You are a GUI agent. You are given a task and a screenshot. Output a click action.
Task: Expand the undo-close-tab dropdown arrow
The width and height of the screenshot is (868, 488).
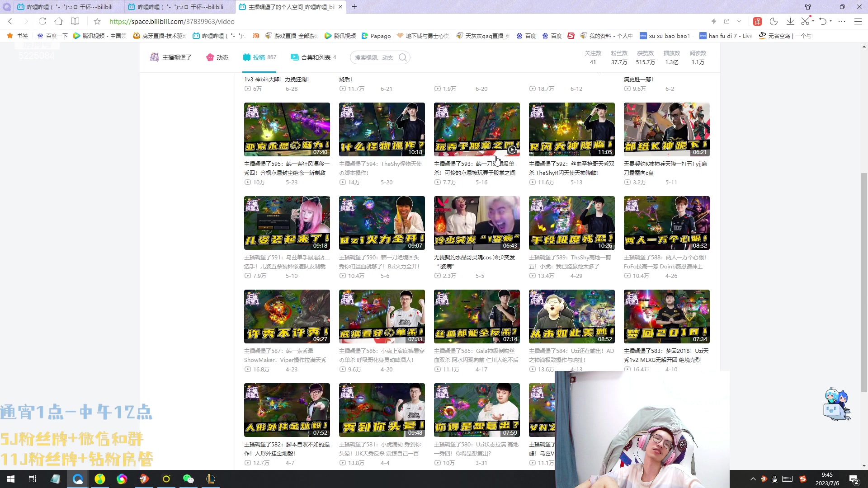tap(831, 21)
